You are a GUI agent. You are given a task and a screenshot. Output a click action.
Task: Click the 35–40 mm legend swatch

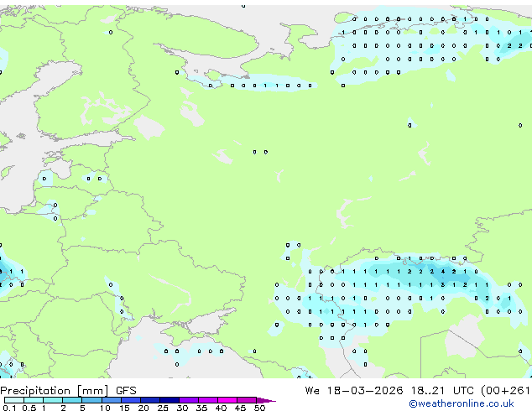coord(208,400)
